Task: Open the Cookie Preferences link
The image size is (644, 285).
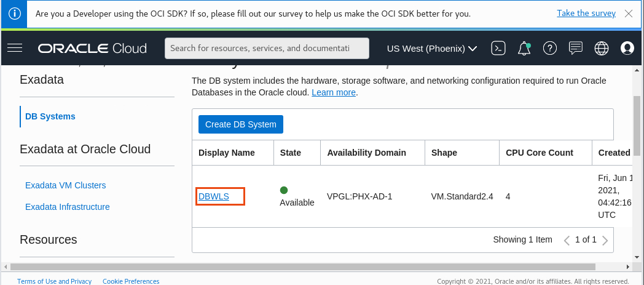Action: click(x=131, y=281)
